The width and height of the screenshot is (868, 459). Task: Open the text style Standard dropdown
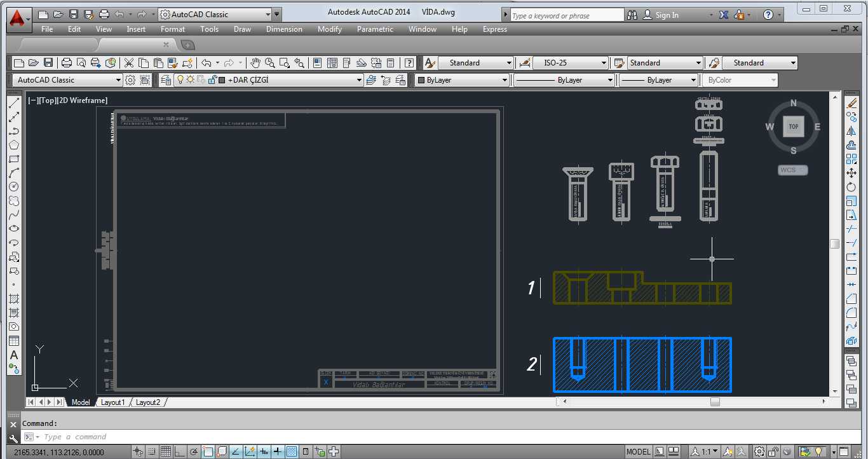[509, 63]
